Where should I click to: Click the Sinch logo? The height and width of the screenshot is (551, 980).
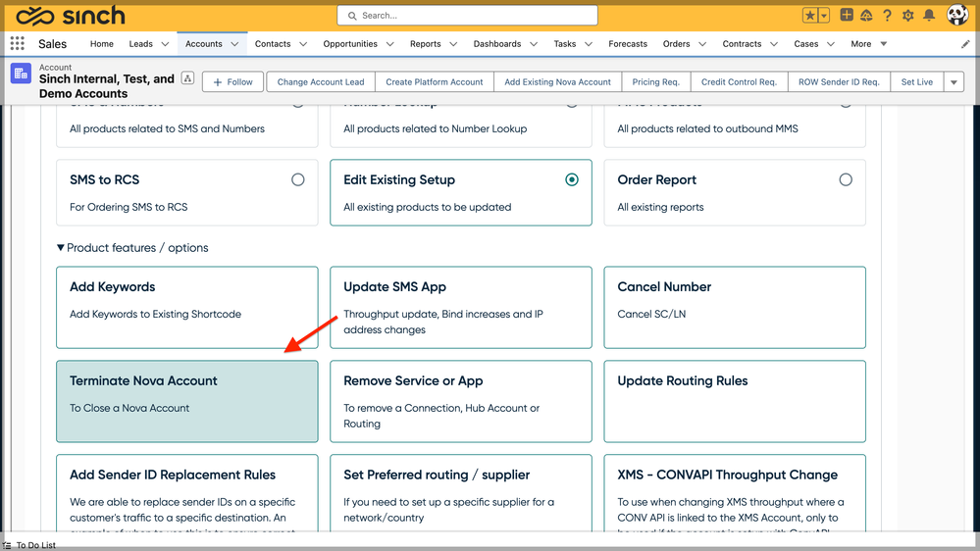click(71, 16)
